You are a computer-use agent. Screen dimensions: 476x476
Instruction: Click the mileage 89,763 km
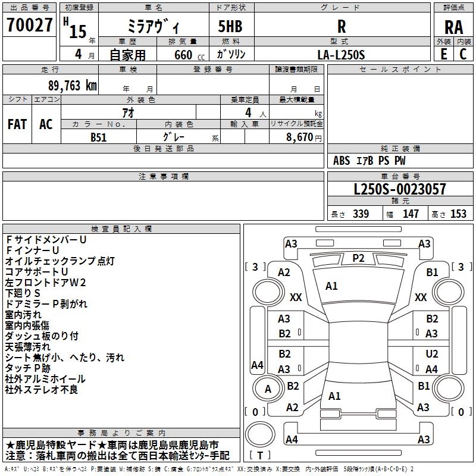coord(72,85)
